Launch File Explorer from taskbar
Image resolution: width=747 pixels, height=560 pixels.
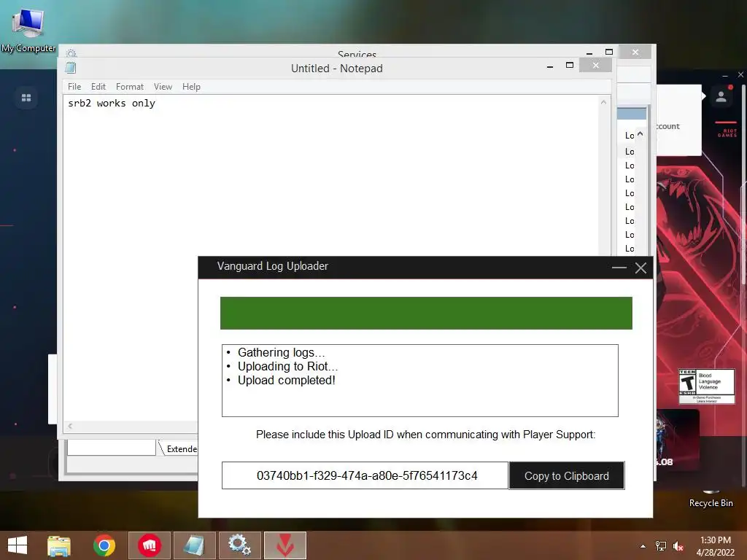point(59,545)
